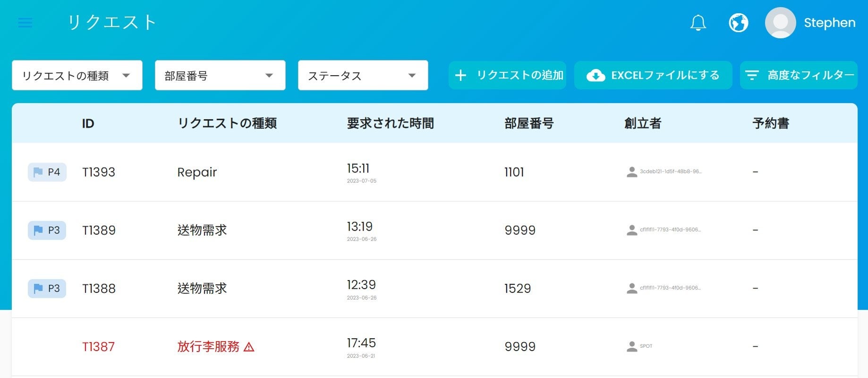Click the SPOT creator icon on T1387
The image size is (868, 378).
tap(631, 346)
